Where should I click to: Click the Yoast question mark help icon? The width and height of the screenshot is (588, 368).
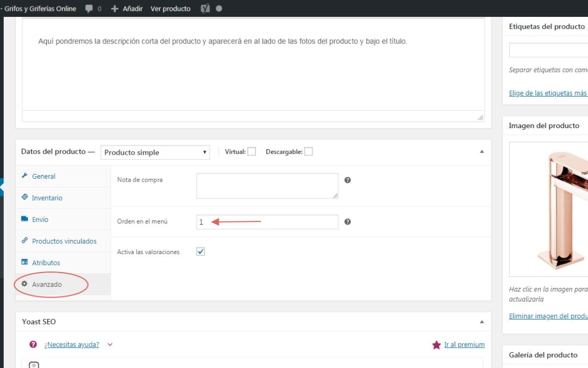coord(33,345)
